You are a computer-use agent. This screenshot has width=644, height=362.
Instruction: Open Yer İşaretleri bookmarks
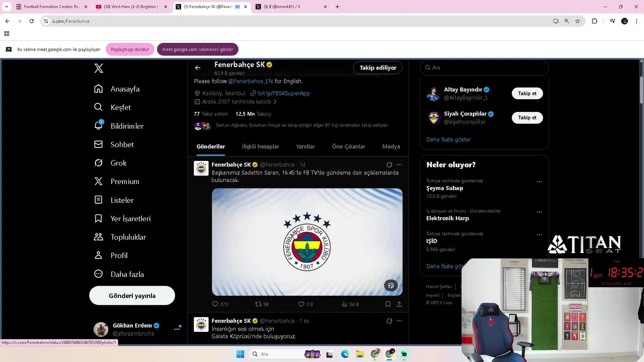(x=122, y=219)
